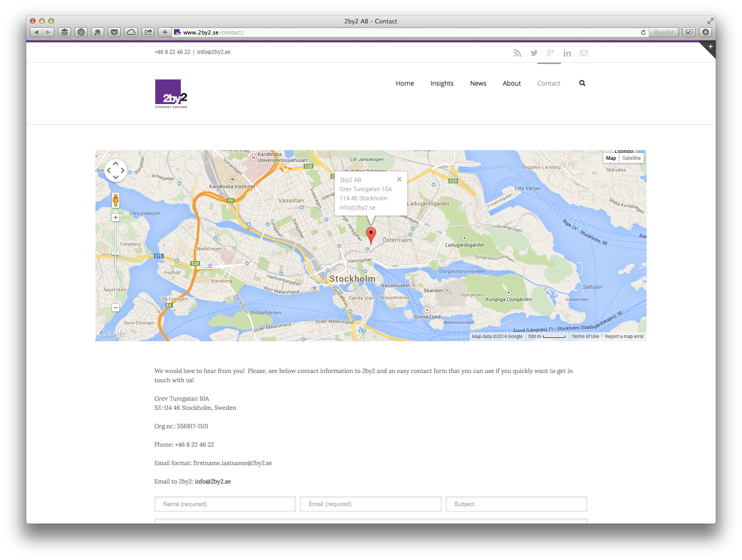The image size is (742, 560).
Task: Pick the Street View pegman icon
Action: pos(116,200)
